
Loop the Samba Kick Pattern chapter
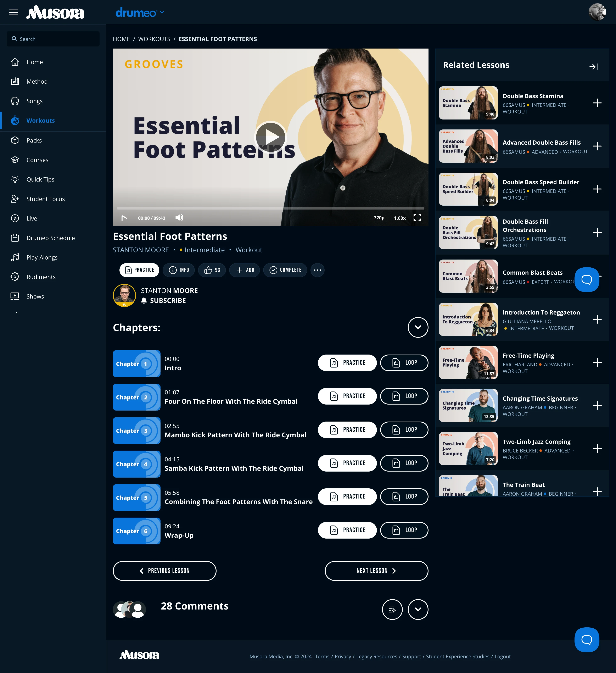click(404, 463)
